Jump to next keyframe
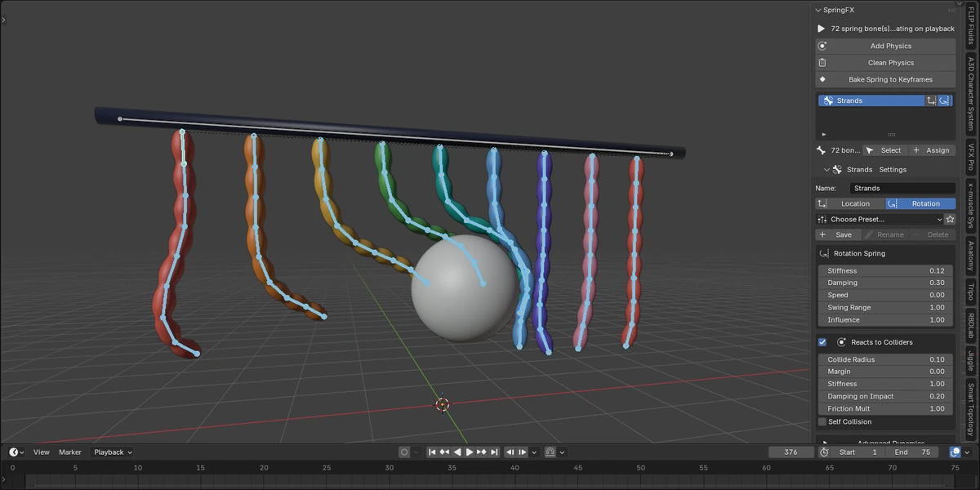Screen dimensions: 980x490 point(482,452)
